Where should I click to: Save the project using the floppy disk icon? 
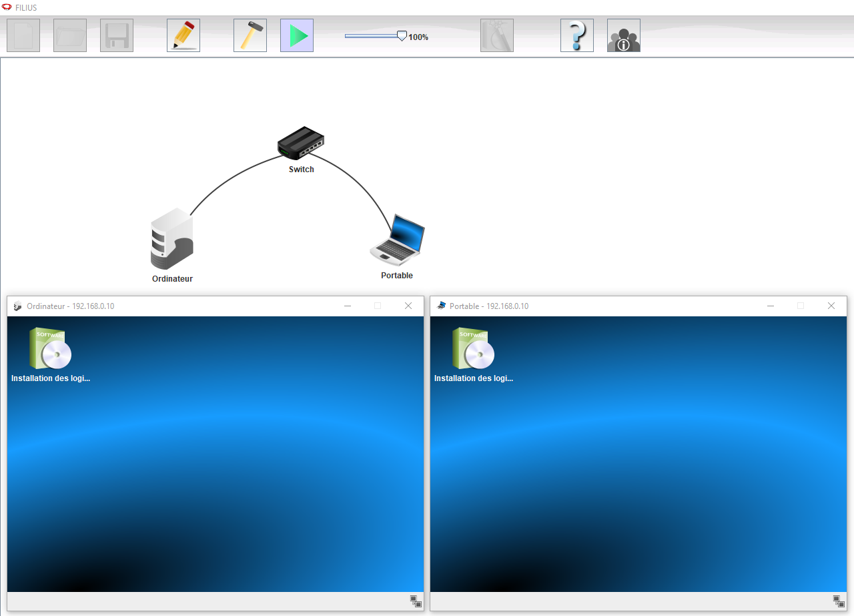click(117, 35)
